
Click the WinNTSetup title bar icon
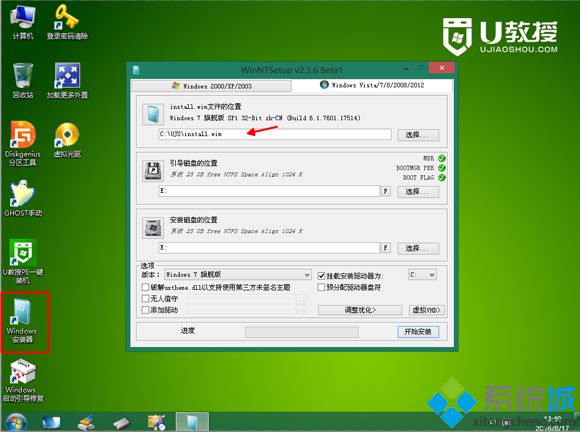(136, 70)
